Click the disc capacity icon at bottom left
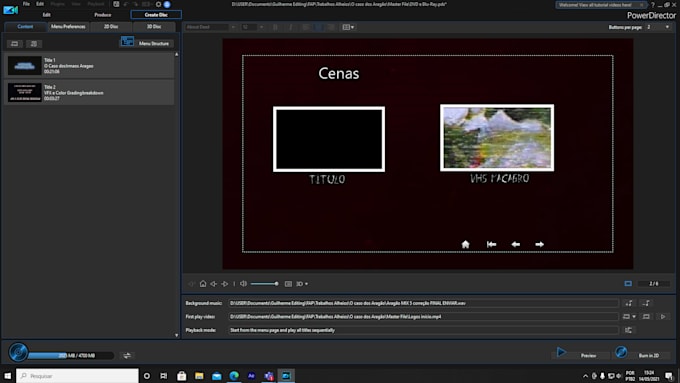Image resolution: width=680 pixels, height=383 pixels. (18, 352)
